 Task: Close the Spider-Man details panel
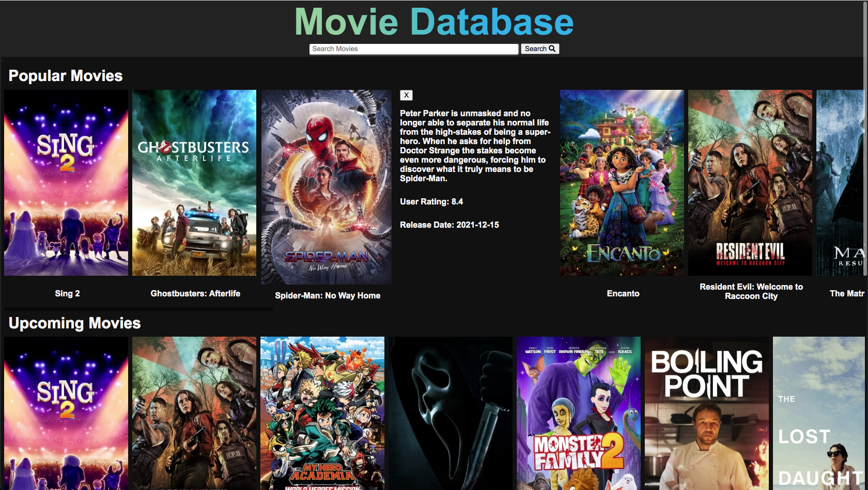pos(406,95)
